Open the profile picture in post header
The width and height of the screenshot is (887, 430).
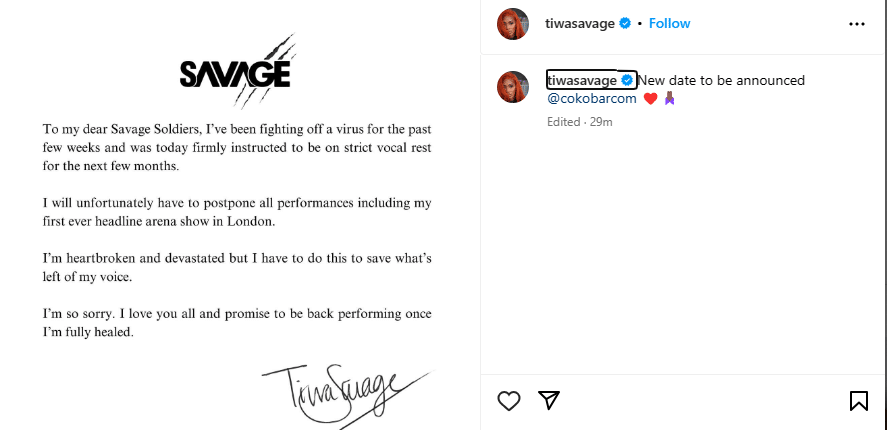(513, 24)
